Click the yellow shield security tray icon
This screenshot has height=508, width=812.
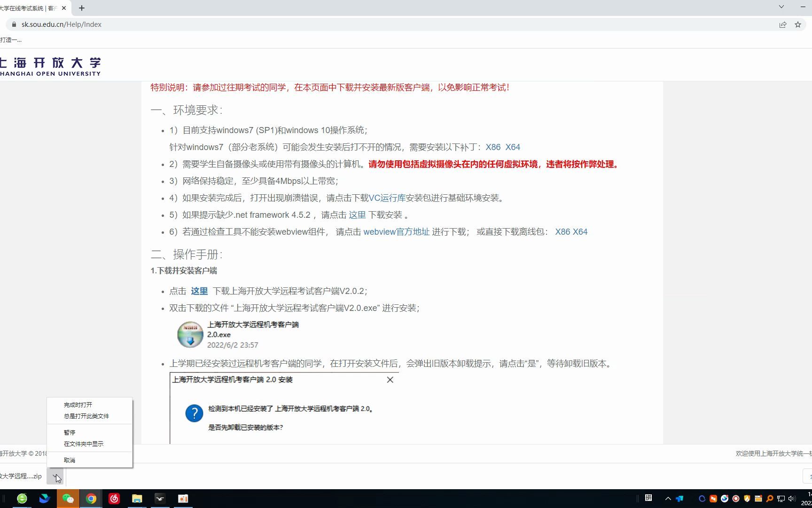tap(747, 499)
